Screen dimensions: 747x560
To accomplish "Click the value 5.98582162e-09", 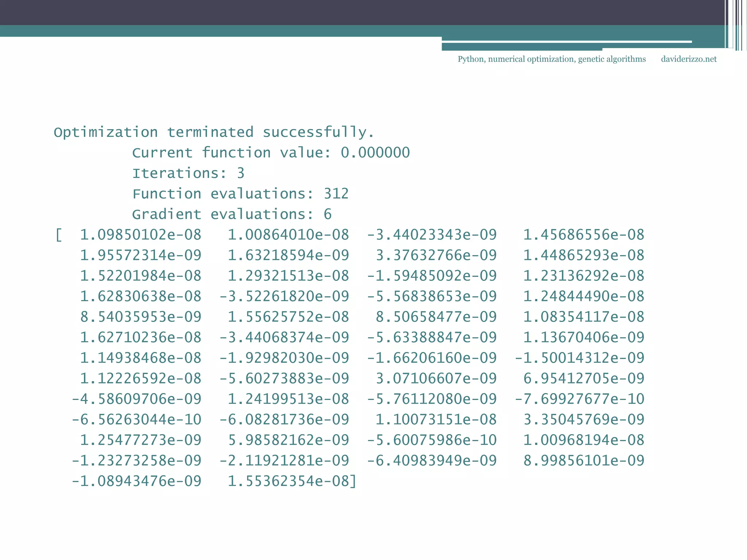I will point(289,440).
